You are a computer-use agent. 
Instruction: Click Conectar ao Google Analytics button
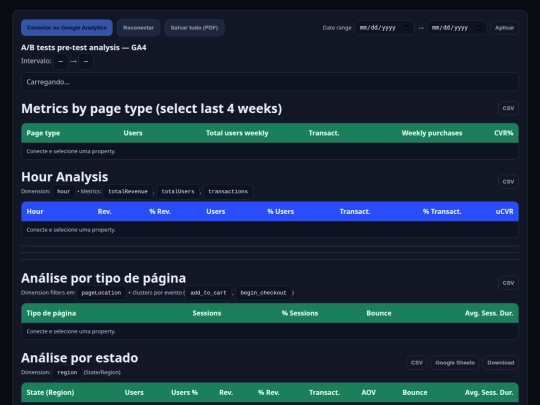pyautogui.click(x=67, y=28)
